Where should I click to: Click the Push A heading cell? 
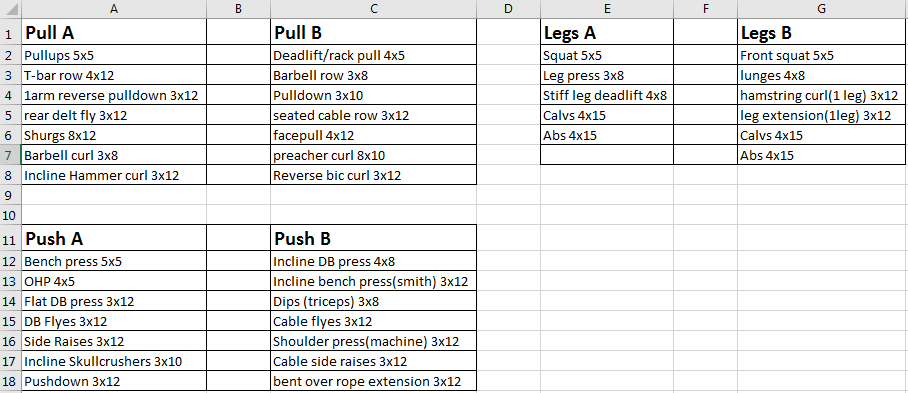(114, 238)
